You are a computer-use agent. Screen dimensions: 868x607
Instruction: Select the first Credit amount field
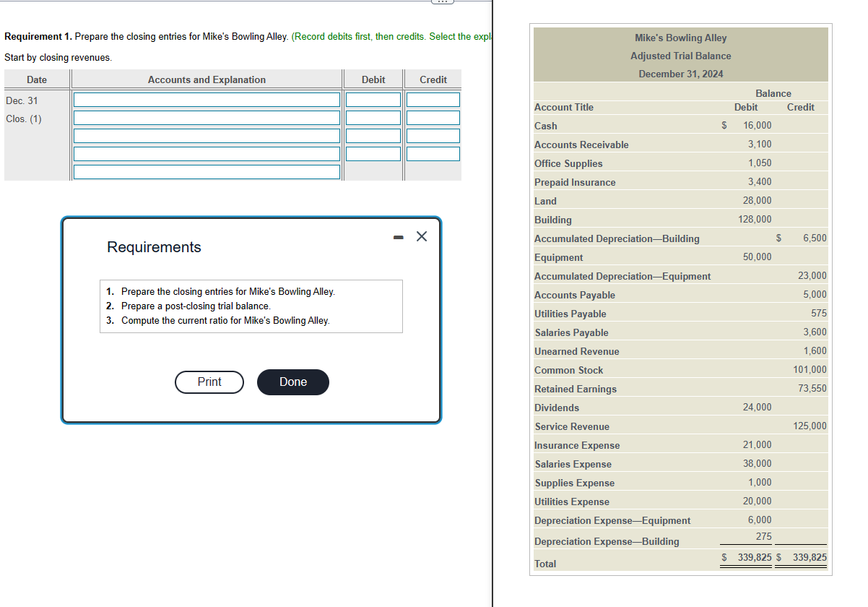click(x=433, y=99)
